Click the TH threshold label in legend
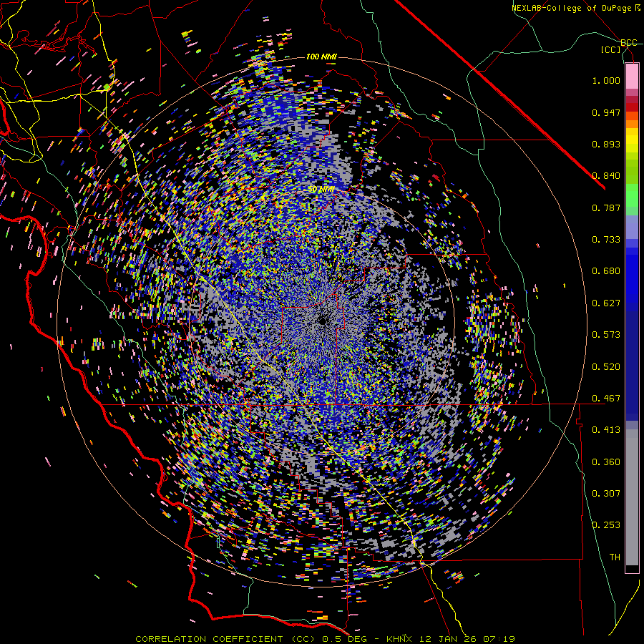Screen dimensions: 644x644 [x=615, y=557]
